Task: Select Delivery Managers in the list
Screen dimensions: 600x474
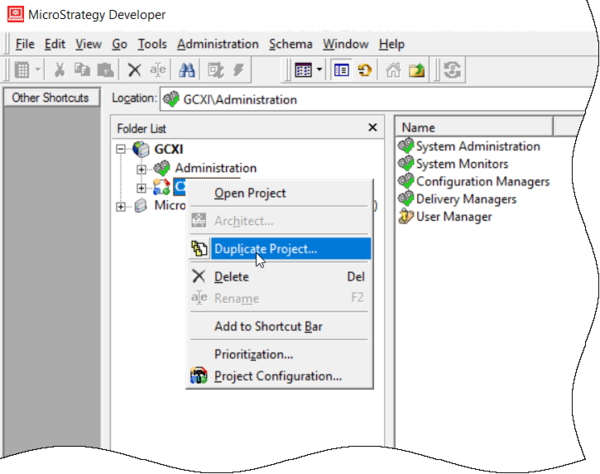Action: pos(466,199)
